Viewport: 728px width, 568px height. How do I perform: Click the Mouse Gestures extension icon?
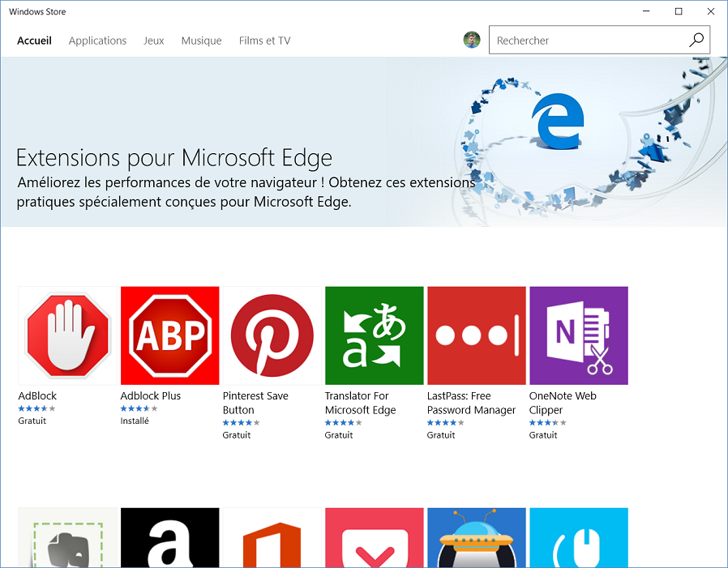(x=578, y=537)
